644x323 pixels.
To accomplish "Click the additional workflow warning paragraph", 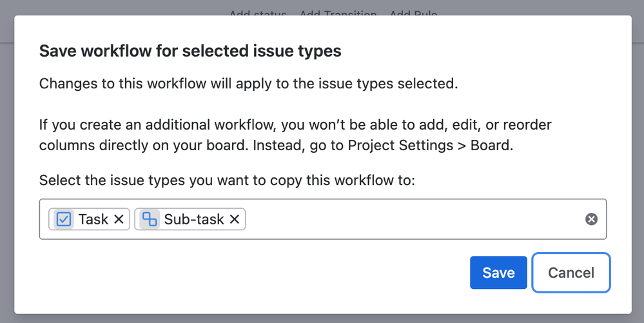I will 295,135.
